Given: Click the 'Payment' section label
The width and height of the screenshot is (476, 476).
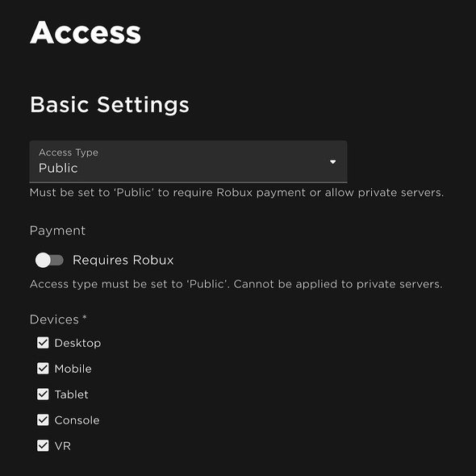Looking at the screenshot, I should point(57,231).
